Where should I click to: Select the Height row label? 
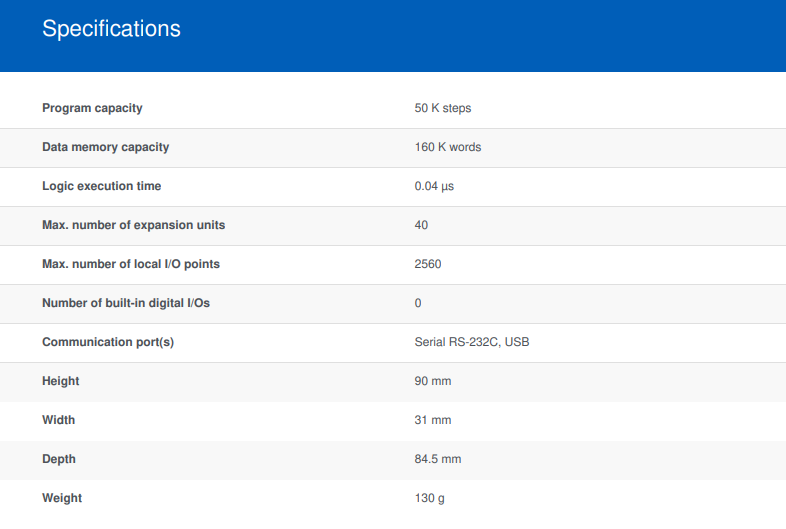point(61,381)
